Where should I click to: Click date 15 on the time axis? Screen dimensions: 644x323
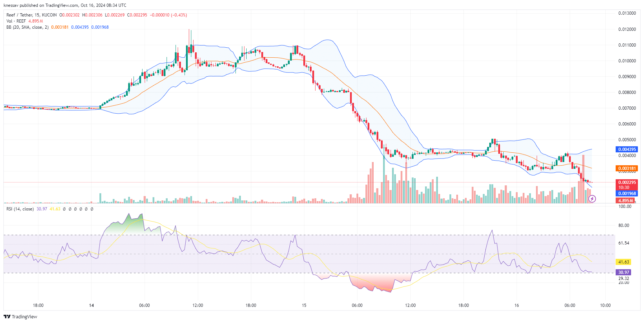click(304, 305)
